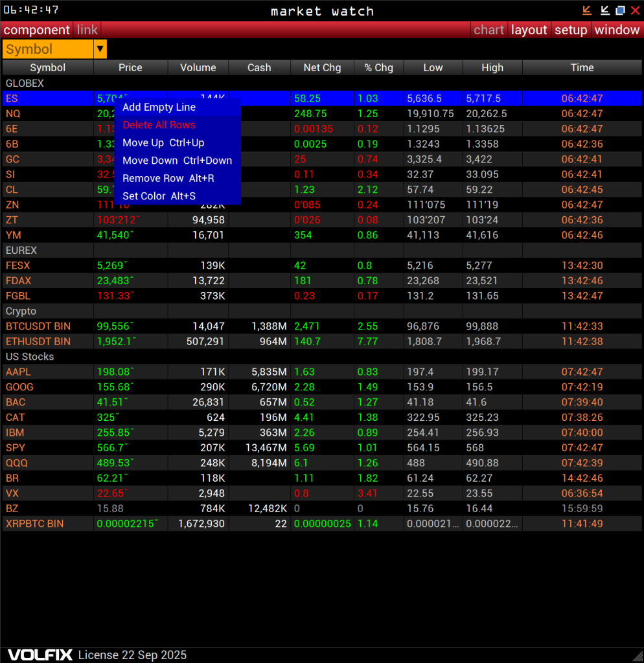Choose Add Empty Line from context menu
The width and height of the screenshot is (644, 663).
click(178, 107)
